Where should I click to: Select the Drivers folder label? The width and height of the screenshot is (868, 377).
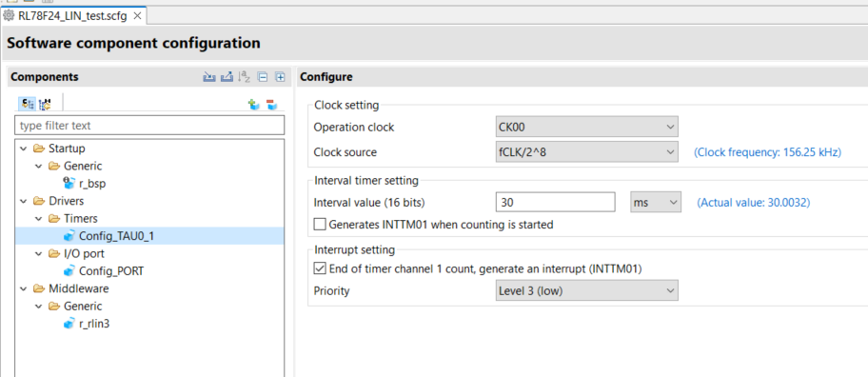pos(67,201)
